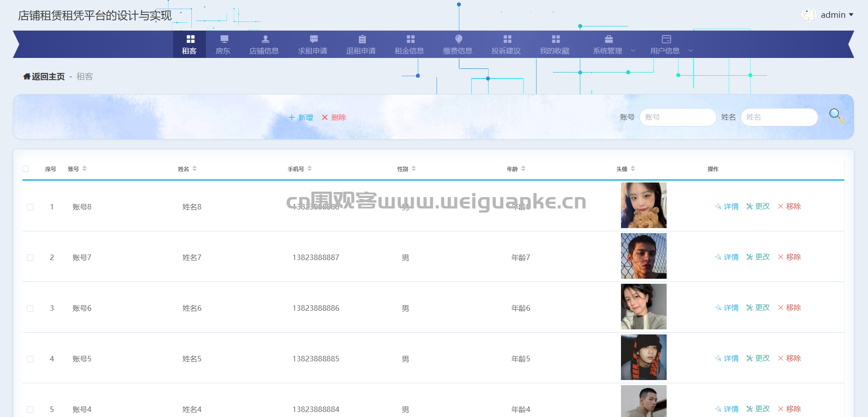
Task: Check the row for 账号8
Action: click(30, 207)
